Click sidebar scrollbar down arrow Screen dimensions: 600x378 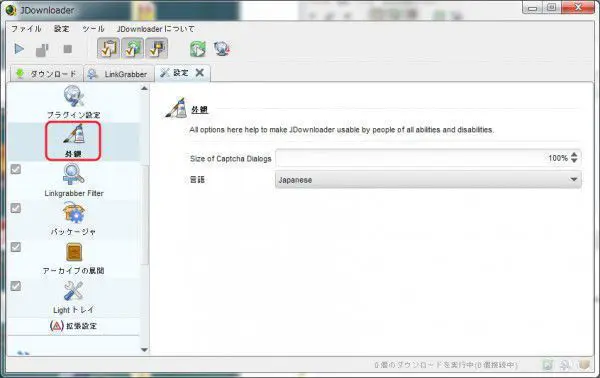point(144,350)
